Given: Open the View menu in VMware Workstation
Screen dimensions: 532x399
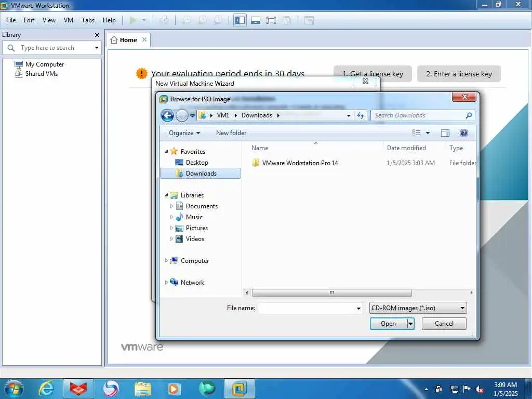Looking at the screenshot, I should tap(49, 20).
